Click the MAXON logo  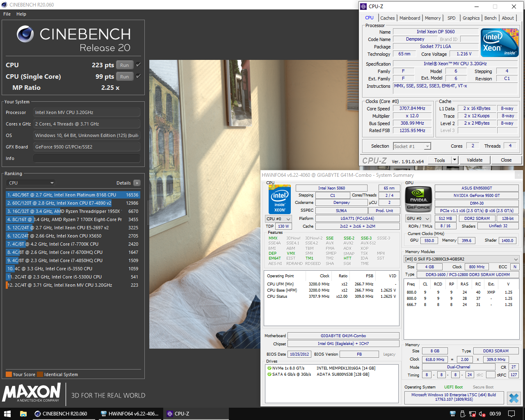pyautogui.click(x=32, y=393)
